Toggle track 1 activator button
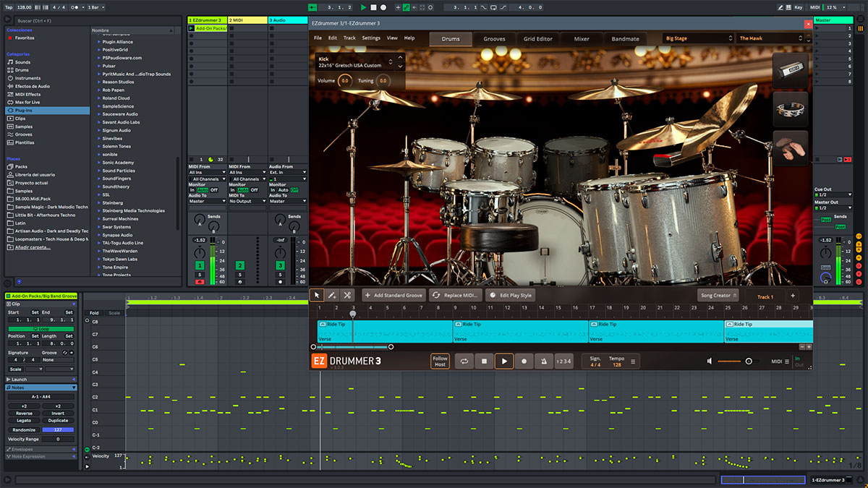This screenshot has height=488, width=868. click(200, 266)
